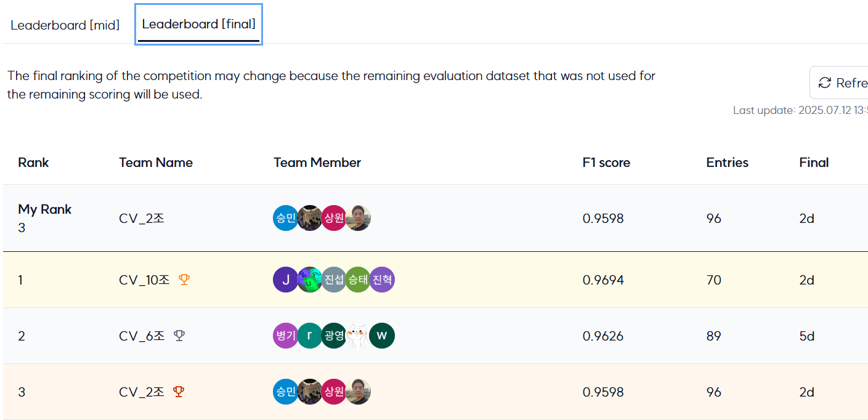Click the CV_10조 team name
868x420 pixels.
click(144, 280)
